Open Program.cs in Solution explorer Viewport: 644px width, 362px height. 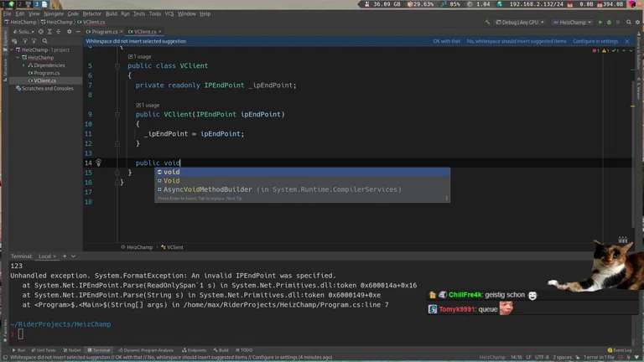click(x=46, y=73)
